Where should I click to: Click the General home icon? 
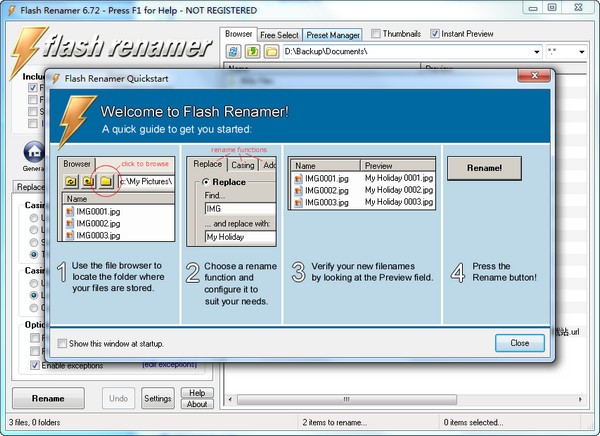34,152
